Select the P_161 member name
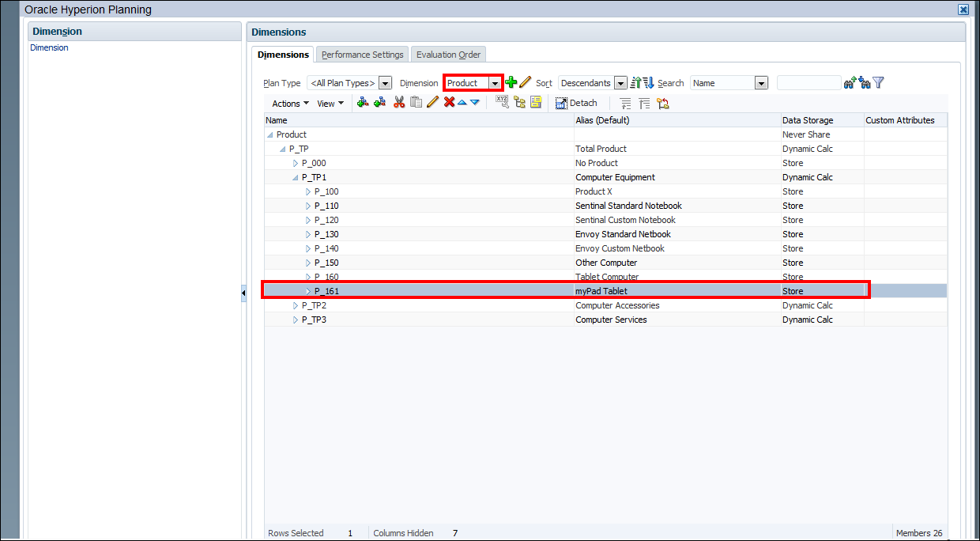The width and height of the screenshot is (980, 541). coord(326,291)
